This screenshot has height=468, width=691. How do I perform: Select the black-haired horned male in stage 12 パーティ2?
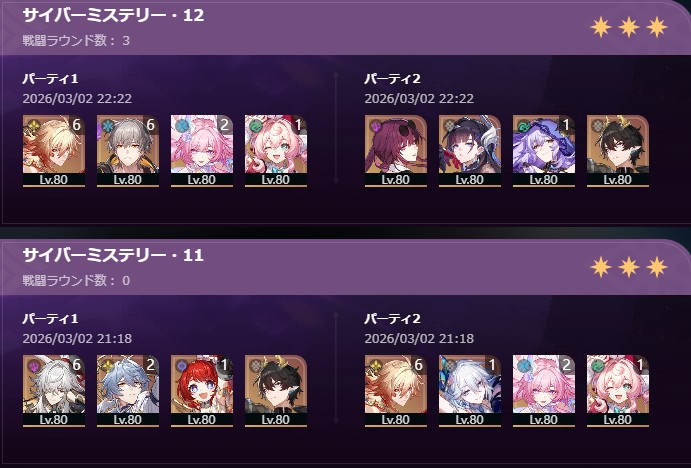pyautogui.click(x=618, y=151)
